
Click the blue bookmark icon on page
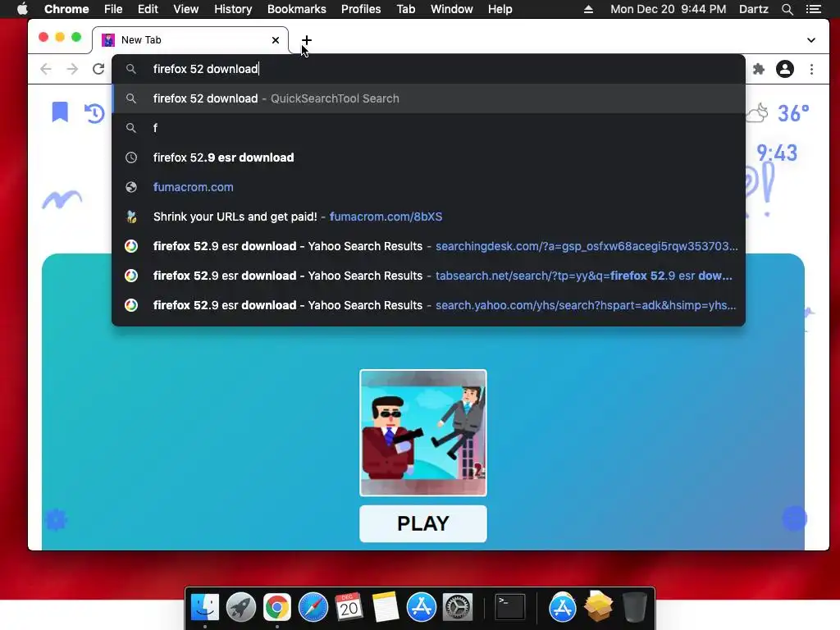[x=60, y=112]
